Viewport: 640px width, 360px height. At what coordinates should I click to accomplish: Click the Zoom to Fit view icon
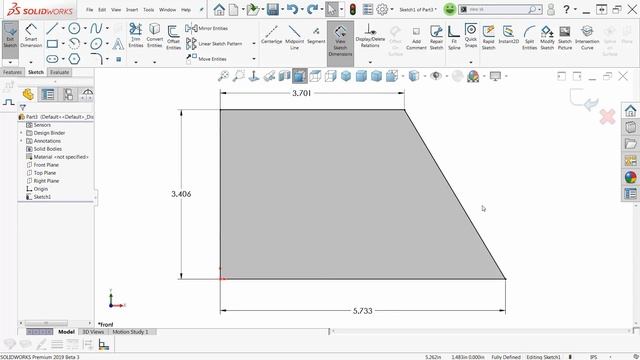click(x=223, y=76)
